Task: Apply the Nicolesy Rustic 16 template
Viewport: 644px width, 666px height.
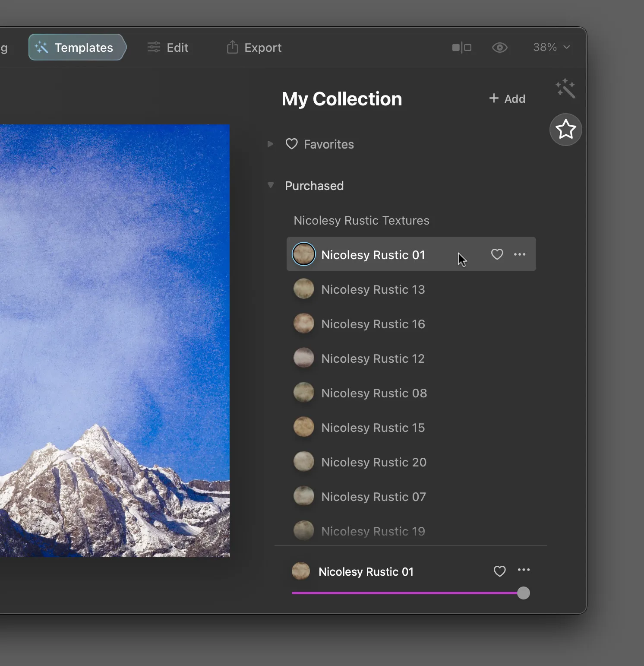Action: coord(373,324)
